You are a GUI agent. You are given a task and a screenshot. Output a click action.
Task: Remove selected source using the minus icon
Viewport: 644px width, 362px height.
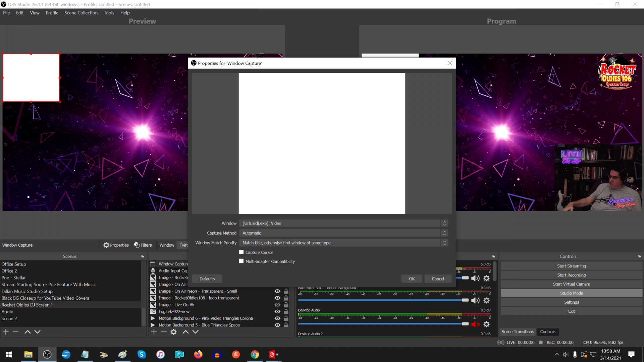coord(163,331)
